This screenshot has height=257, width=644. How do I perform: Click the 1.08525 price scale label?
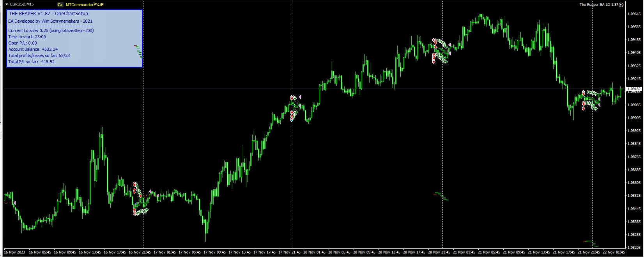[634, 195]
